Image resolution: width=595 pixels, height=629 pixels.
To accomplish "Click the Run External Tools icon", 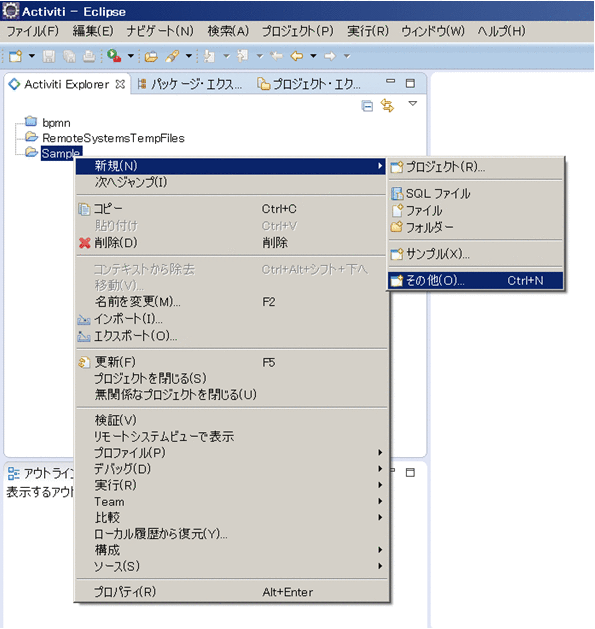I will [114, 56].
